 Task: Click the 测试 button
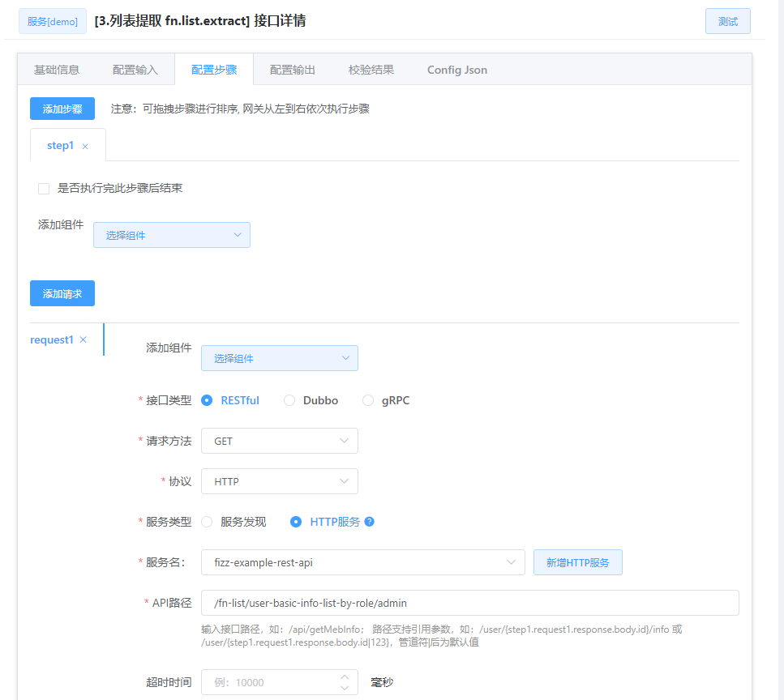(x=727, y=20)
